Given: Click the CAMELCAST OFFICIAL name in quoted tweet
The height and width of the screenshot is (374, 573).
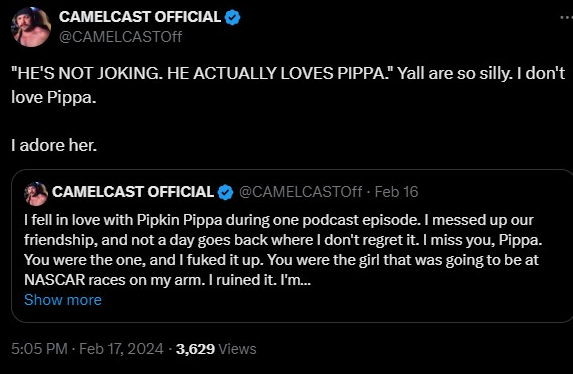Looking at the screenshot, I should click(133, 192).
